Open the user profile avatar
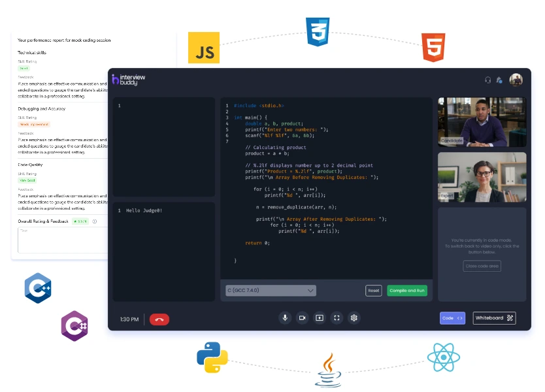Image resolution: width=545 pixels, height=392 pixels. click(x=516, y=80)
